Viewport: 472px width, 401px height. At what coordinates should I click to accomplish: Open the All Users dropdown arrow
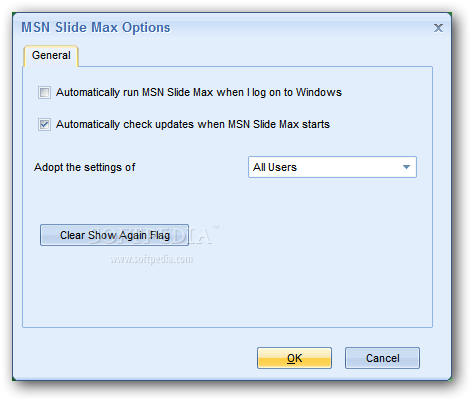tap(406, 167)
